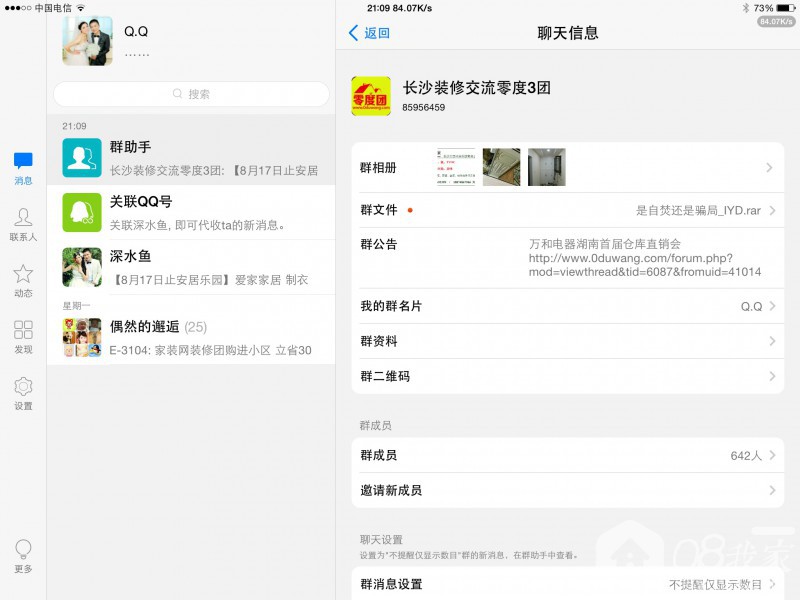
Task: Open the 群二维码 QR code entry
Action: pos(567,376)
